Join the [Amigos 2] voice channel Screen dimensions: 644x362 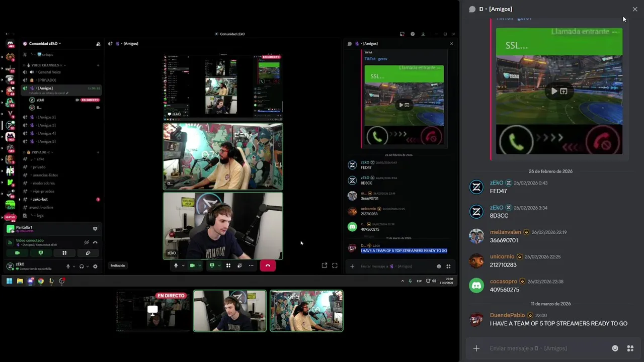coord(61,117)
